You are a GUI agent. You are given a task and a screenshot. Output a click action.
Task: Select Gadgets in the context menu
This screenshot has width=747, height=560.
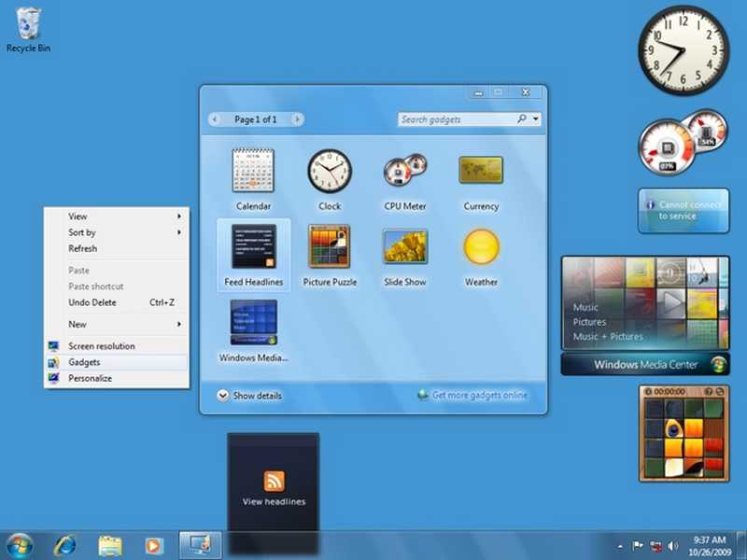click(116, 362)
